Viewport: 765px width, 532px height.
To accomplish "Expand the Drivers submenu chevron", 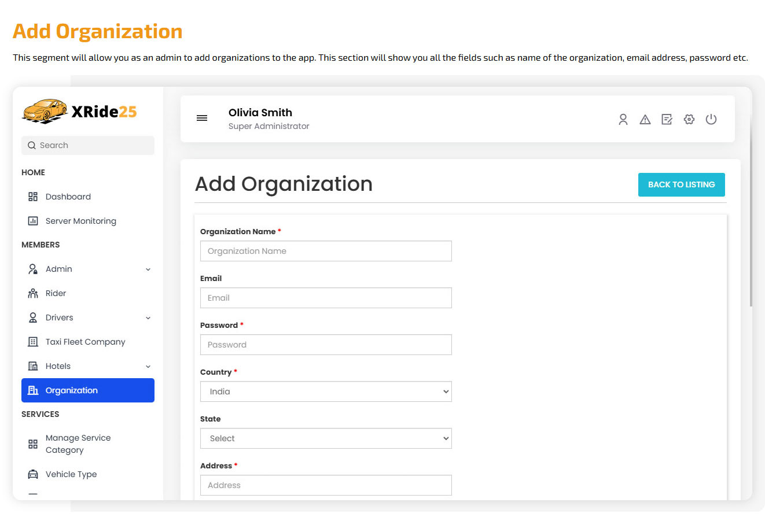I will click(148, 318).
